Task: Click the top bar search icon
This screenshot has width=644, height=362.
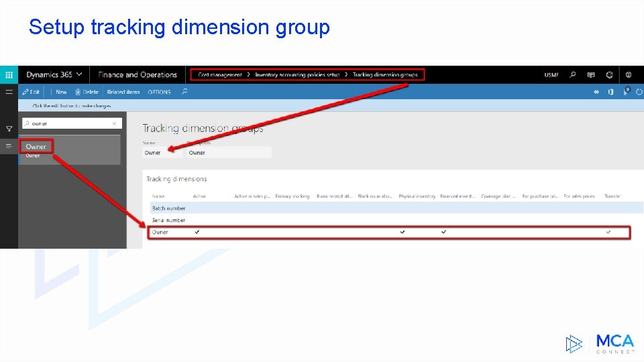Action: pos(572,74)
